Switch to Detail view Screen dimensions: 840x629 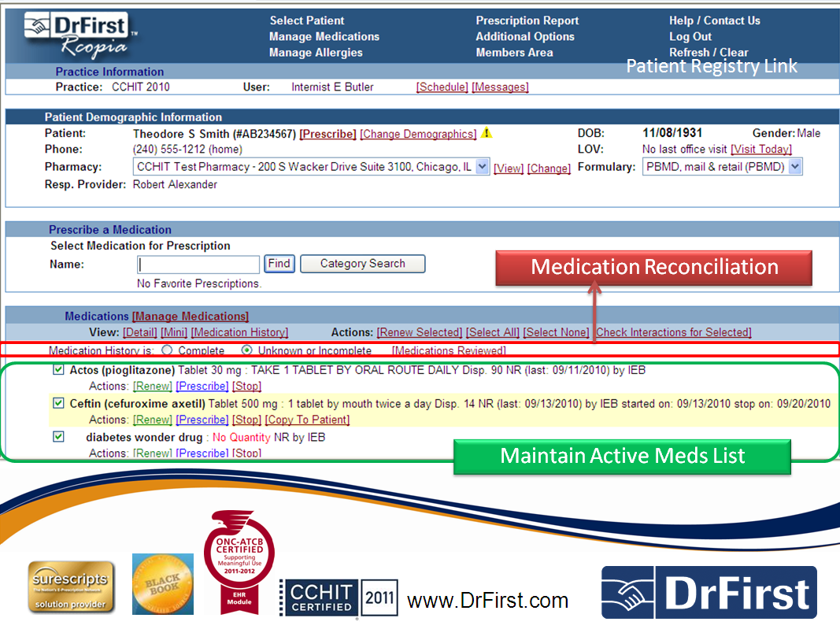[x=140, y=332]
